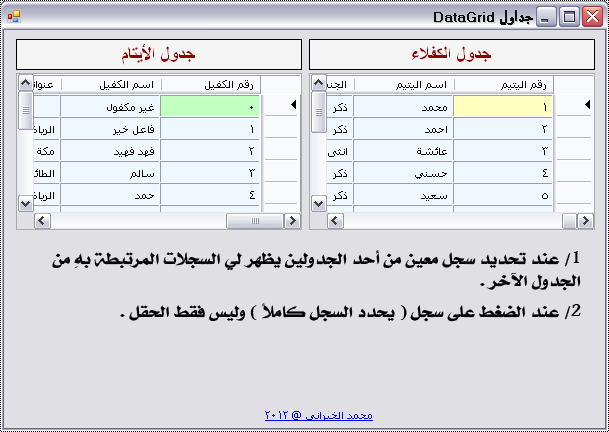The image size is (609, 432).
Task: Open the محمد الخيراني @ ٢٠١٢ link
Action: [319, 415]
